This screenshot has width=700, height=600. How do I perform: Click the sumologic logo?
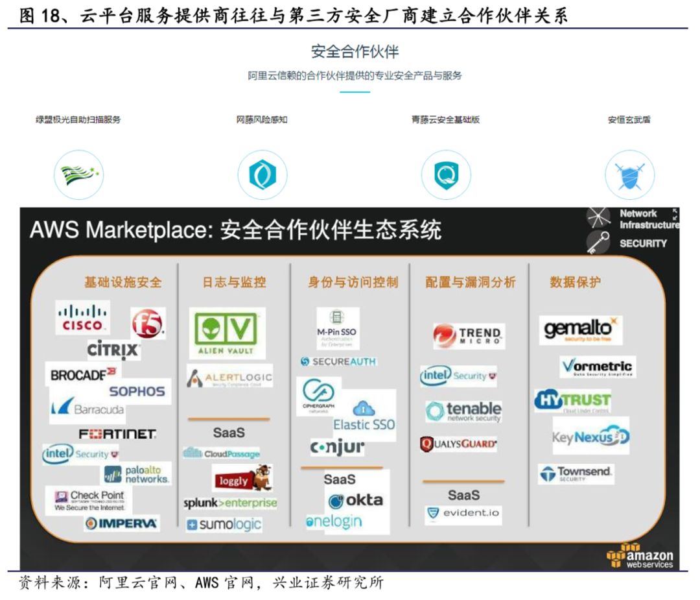tap(224, 524)
